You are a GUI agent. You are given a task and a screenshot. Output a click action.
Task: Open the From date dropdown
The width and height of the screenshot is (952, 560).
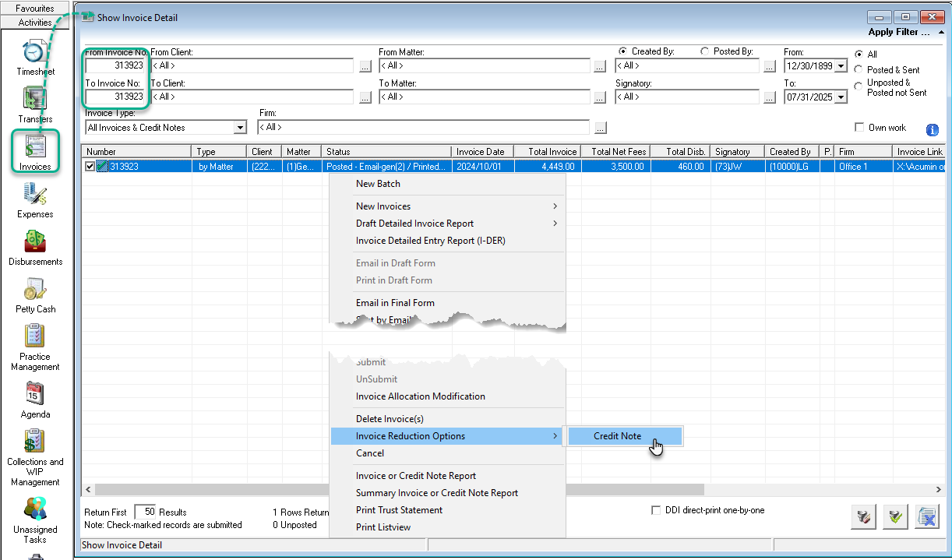point(841,66)
